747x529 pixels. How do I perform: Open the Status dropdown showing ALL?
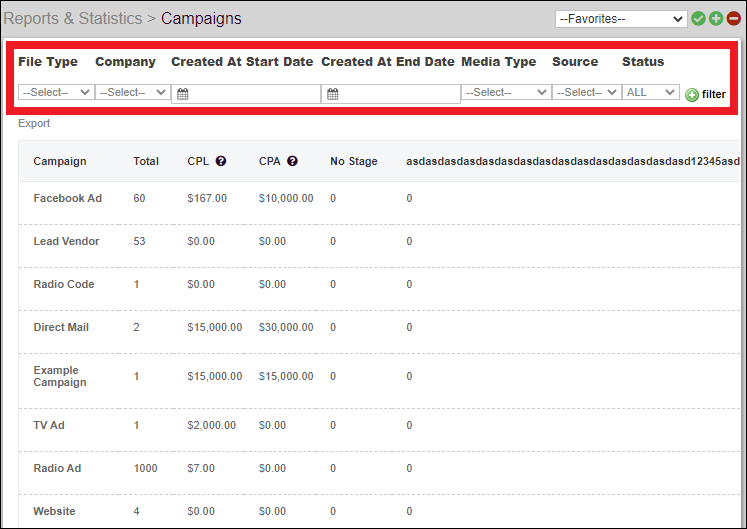651,92
